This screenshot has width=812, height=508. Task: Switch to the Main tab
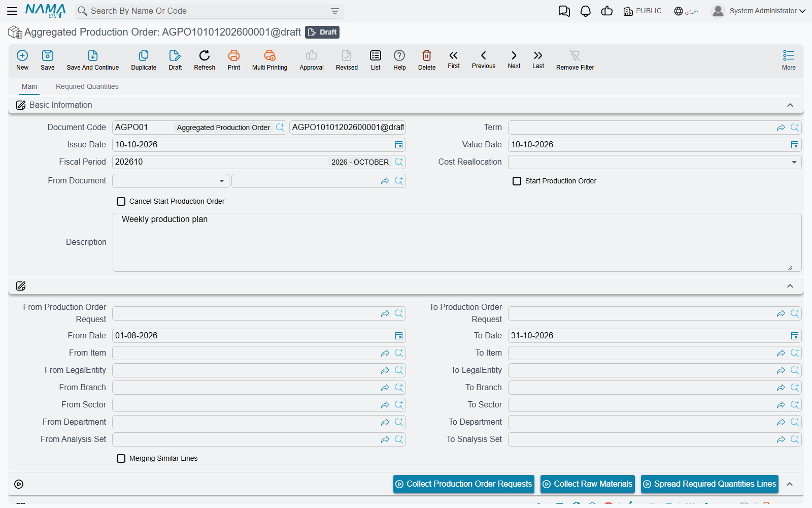point(29,86)
